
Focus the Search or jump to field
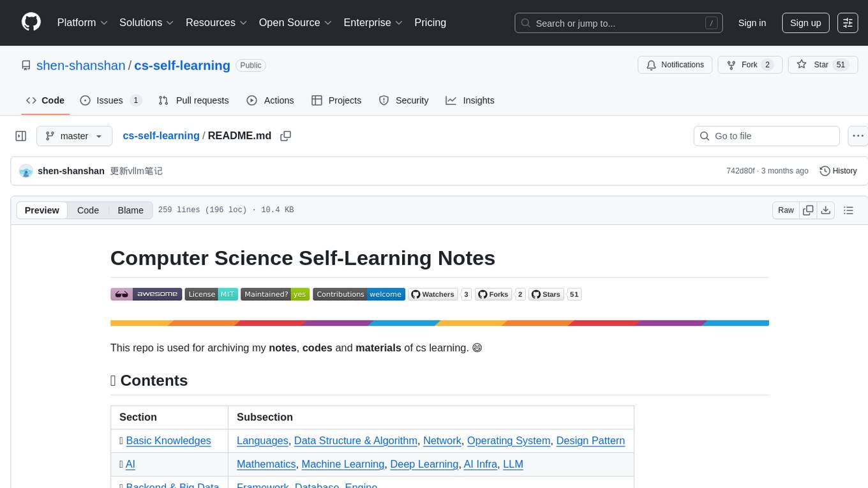[x=618, y=23]
